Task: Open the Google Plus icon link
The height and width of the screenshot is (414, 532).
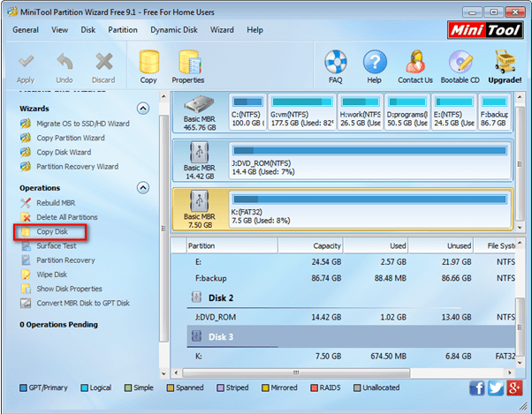Action: coord(514,388)
